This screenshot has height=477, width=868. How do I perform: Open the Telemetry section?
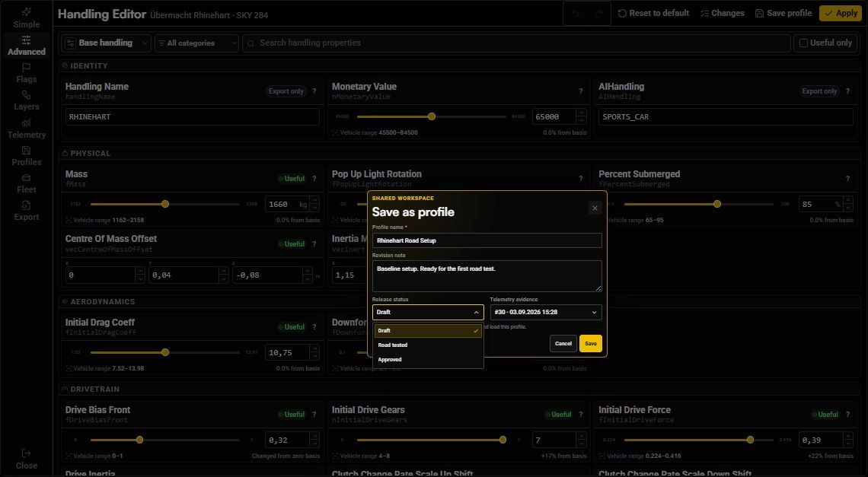[x=27, y=129]
